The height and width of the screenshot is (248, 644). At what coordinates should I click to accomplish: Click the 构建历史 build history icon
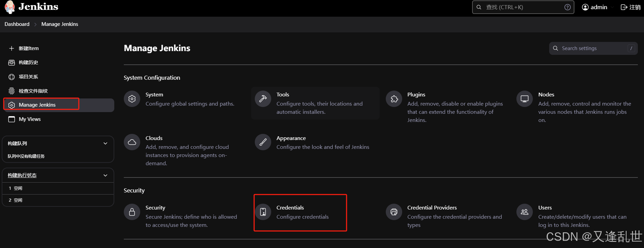click(x=12, y=62)
